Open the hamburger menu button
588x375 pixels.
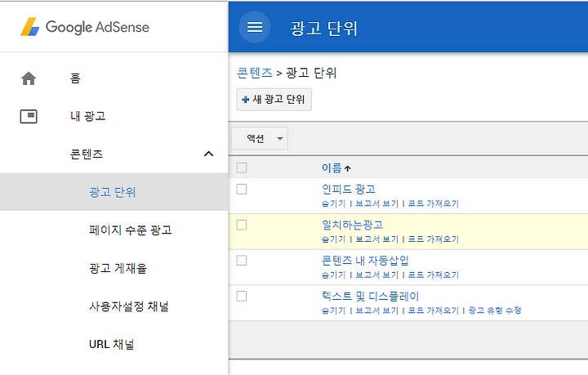pyautogui.click(x=255, y=27)
